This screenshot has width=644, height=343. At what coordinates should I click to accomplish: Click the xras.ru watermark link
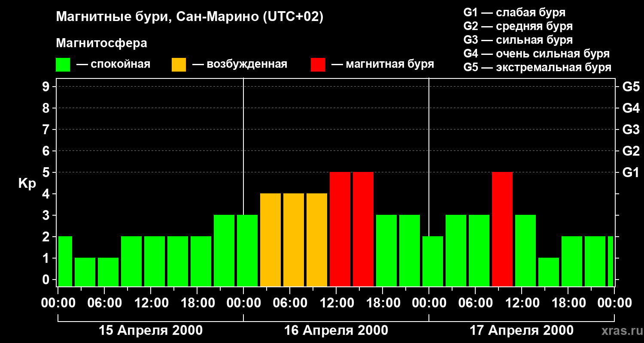point(620,331)
